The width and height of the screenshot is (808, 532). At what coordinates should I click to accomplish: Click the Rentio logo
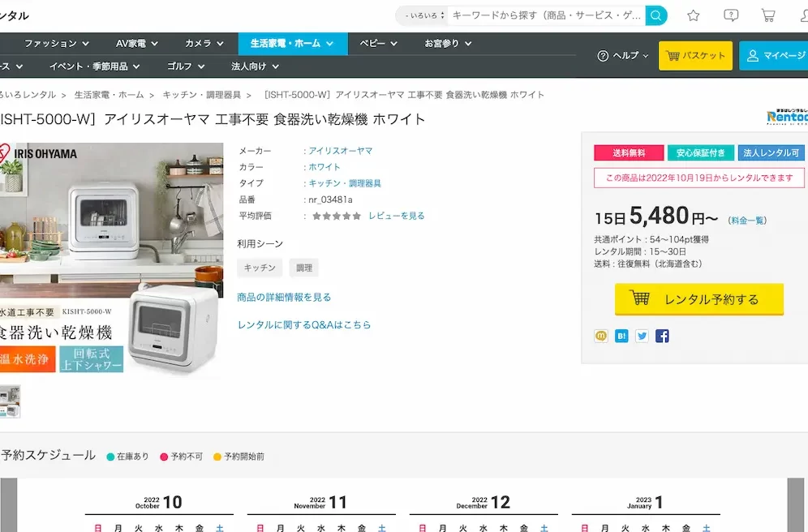click(x=787, y=117)
